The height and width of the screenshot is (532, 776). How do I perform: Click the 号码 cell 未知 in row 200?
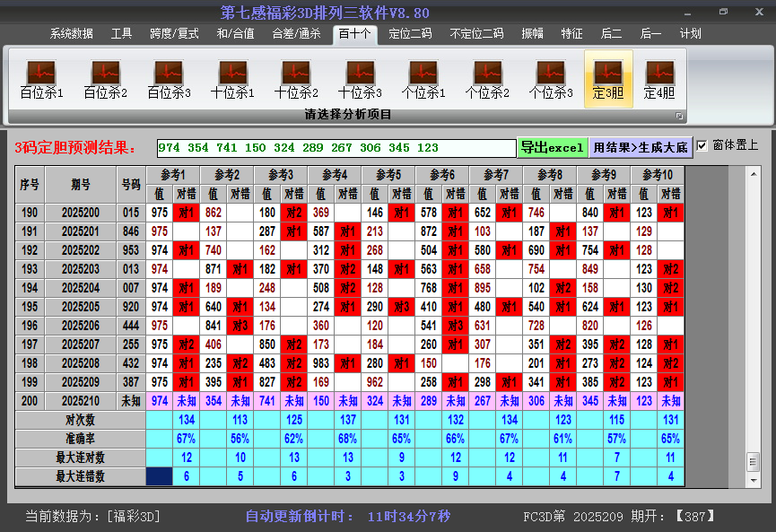click(131, 401)
